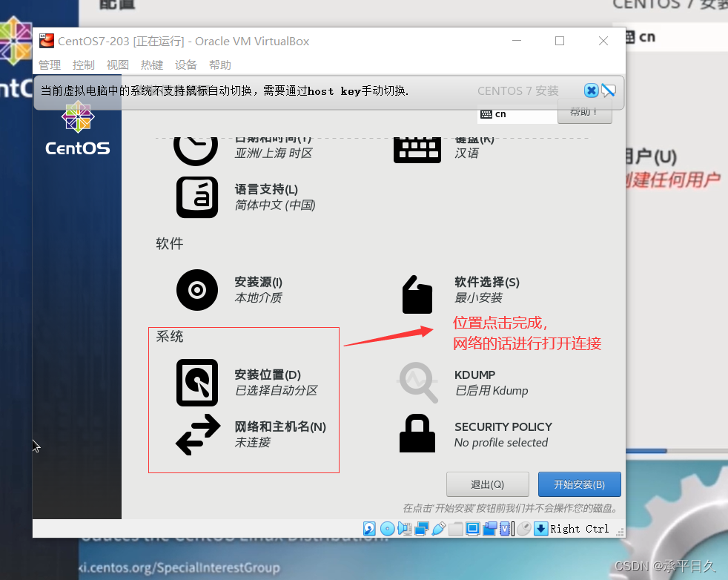Click the shared folders status icon
The height and width of the screenshot is (580, 728).
coord(455,529)
